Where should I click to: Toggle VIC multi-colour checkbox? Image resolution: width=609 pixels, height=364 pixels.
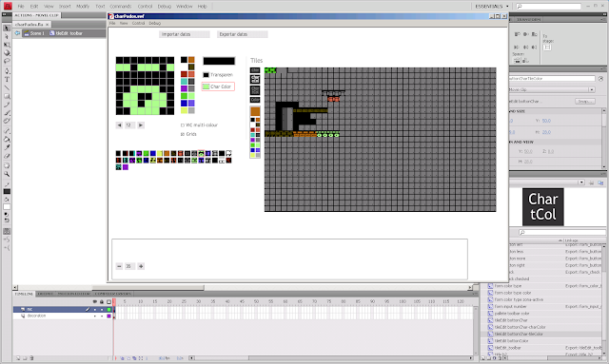coord(182,125)
